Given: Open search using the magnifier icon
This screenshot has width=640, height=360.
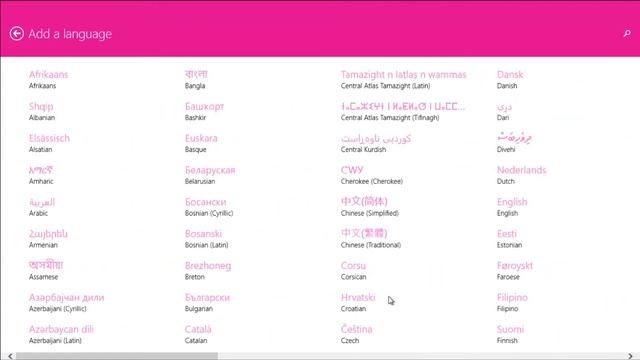Looking at the screenshot, I should point(627,33).
